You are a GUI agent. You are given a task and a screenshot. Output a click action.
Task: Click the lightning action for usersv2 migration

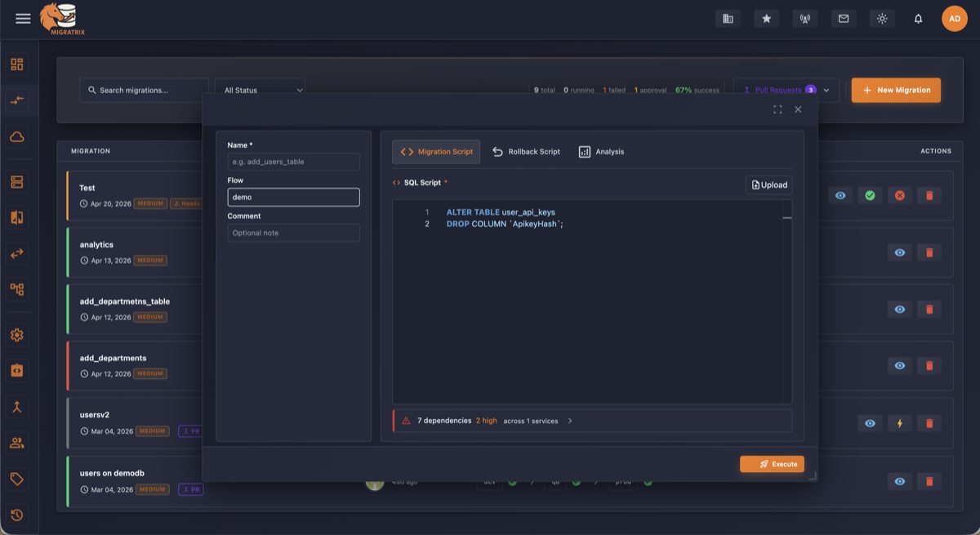pos(899,423)
